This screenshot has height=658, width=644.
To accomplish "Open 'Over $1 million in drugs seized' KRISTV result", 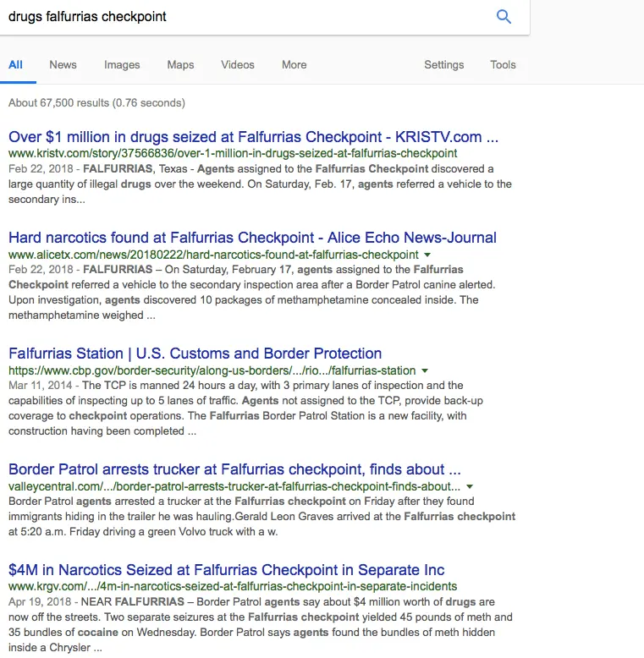I will [x=253, y=137].
